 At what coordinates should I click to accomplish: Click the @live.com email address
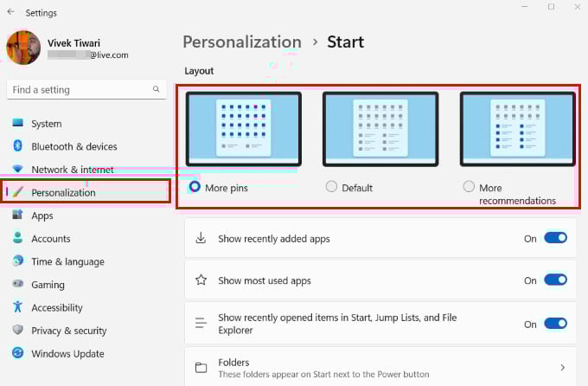click(x=88, y=55)
